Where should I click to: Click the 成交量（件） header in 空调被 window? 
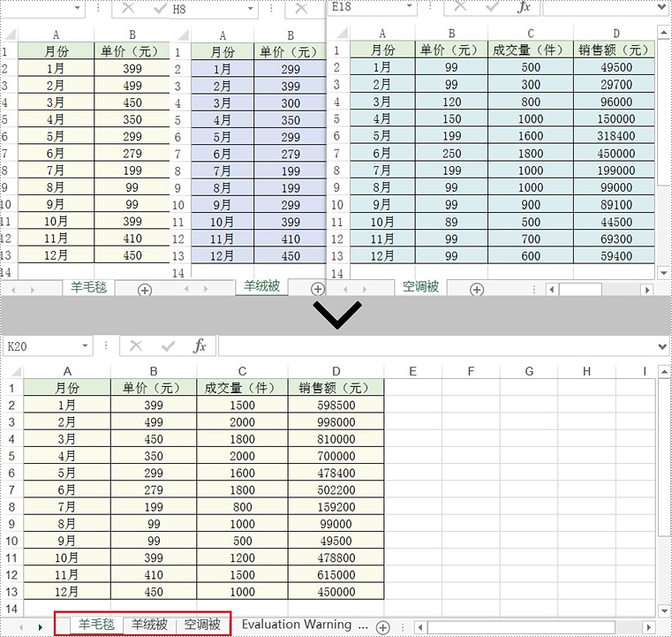point(530,50)
